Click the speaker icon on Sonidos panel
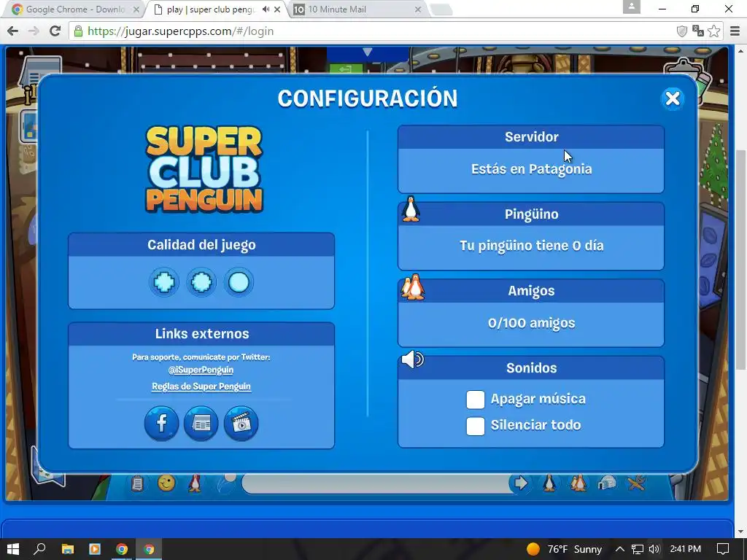The image size is (747, 560). 413,359
